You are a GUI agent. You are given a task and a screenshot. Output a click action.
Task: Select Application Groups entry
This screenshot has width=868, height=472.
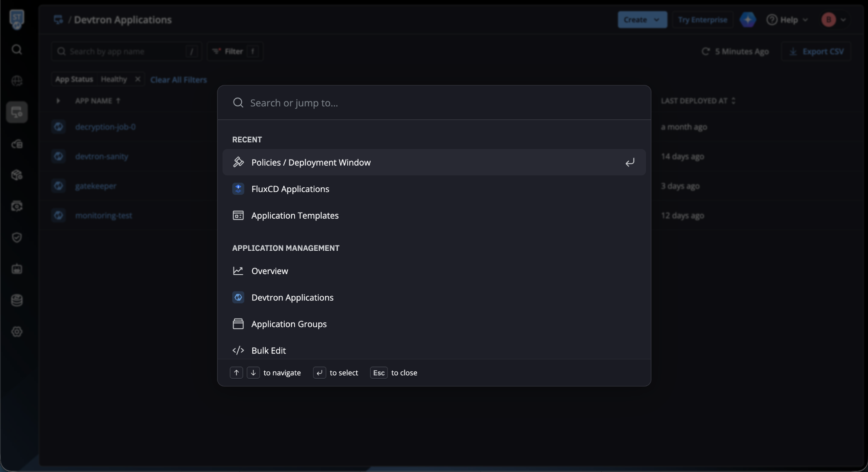pos(289,324)
